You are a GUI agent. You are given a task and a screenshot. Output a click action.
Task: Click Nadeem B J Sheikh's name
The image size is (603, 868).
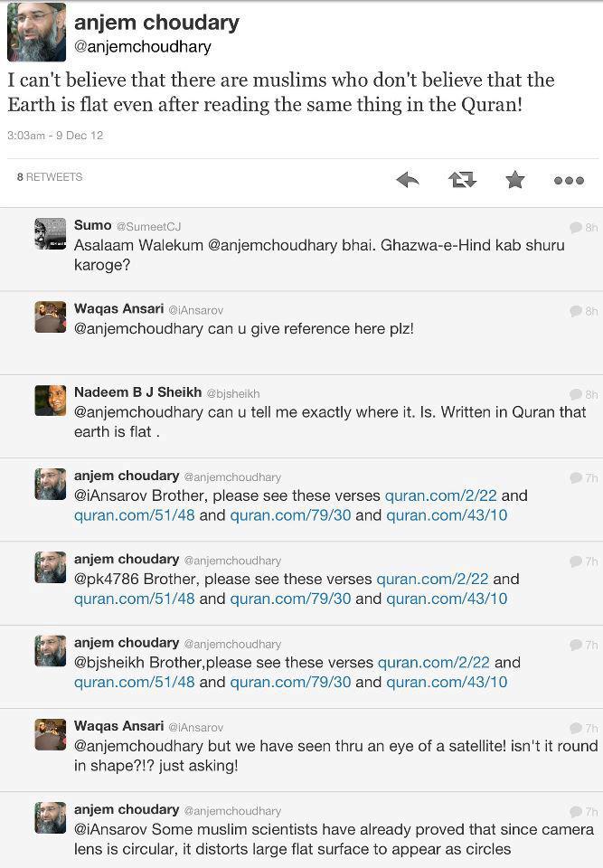coord(137,392)
